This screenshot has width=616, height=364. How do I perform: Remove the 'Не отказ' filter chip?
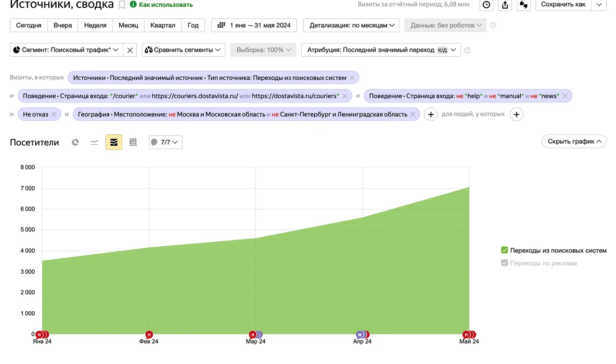coord(54,114)
